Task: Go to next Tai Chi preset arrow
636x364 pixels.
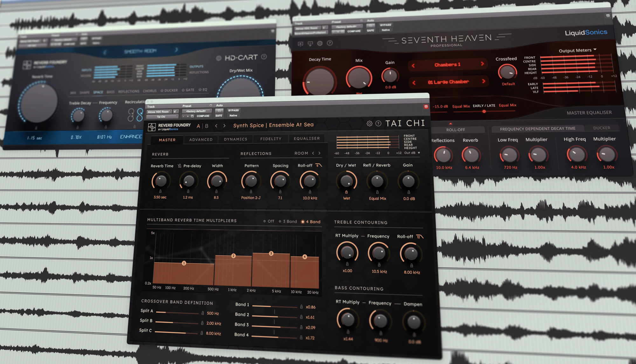Action: coord(224,126)
